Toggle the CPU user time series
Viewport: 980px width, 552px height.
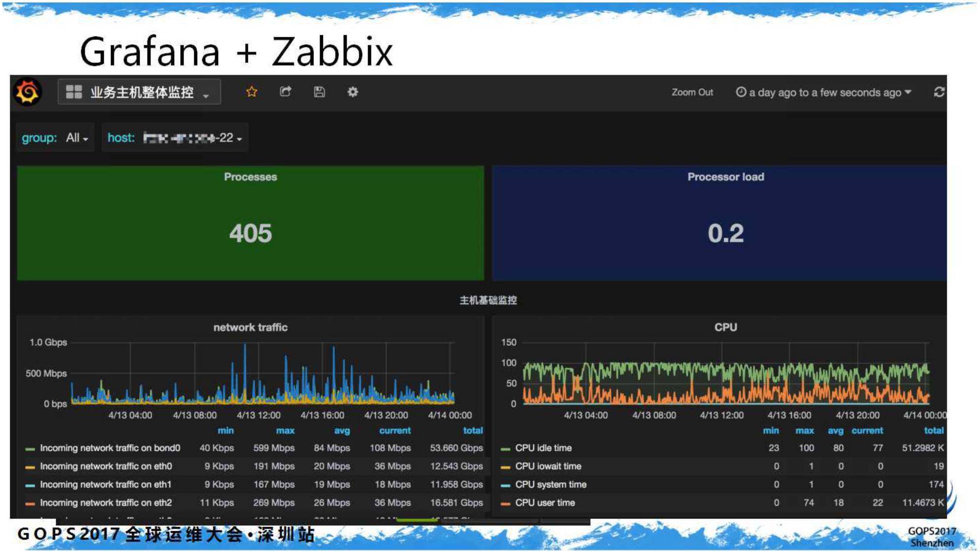click(x=545, y=503)
